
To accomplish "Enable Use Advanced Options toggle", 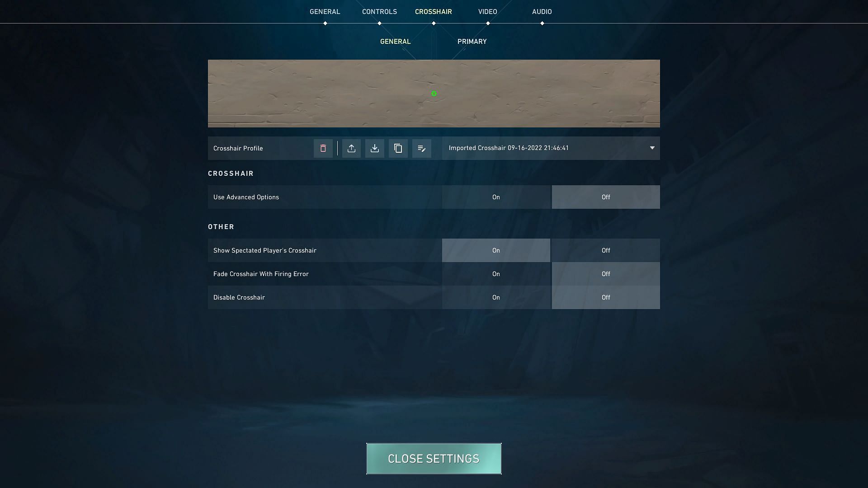I will pyautogui.click(x=496, y=197).
